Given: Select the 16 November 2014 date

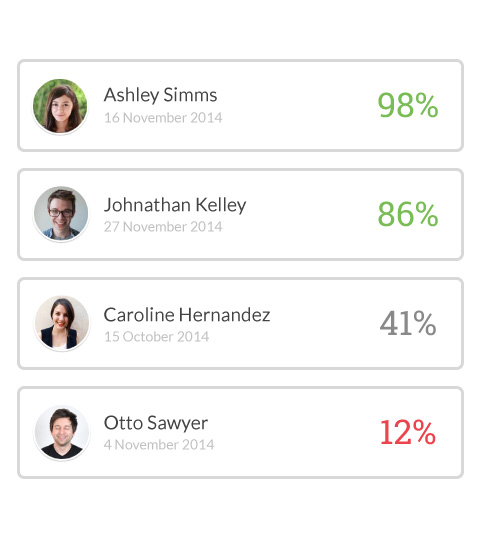Looking at the screenshot, I should (163, 118).
